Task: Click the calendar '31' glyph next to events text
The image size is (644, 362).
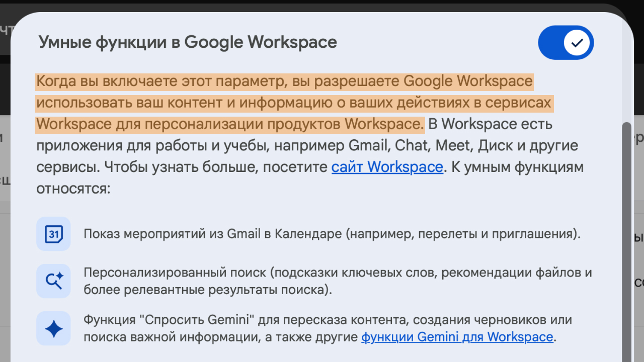Action: tap(53, 234)
